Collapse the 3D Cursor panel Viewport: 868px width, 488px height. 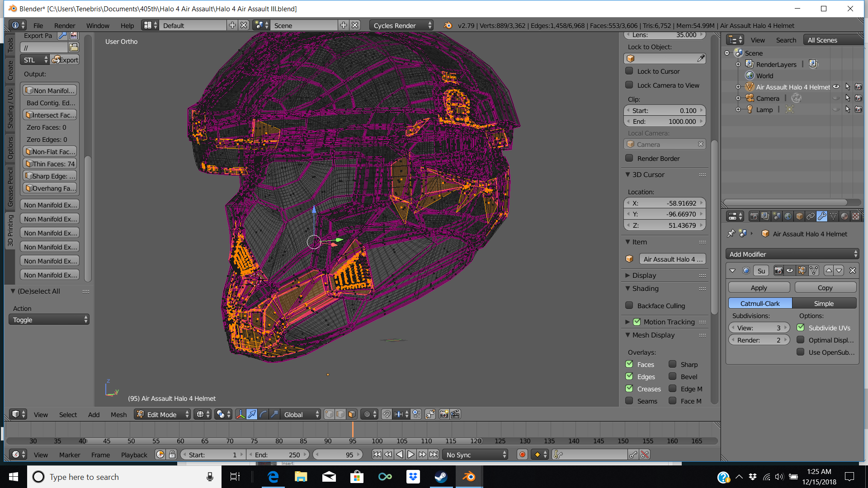point(627,174)
